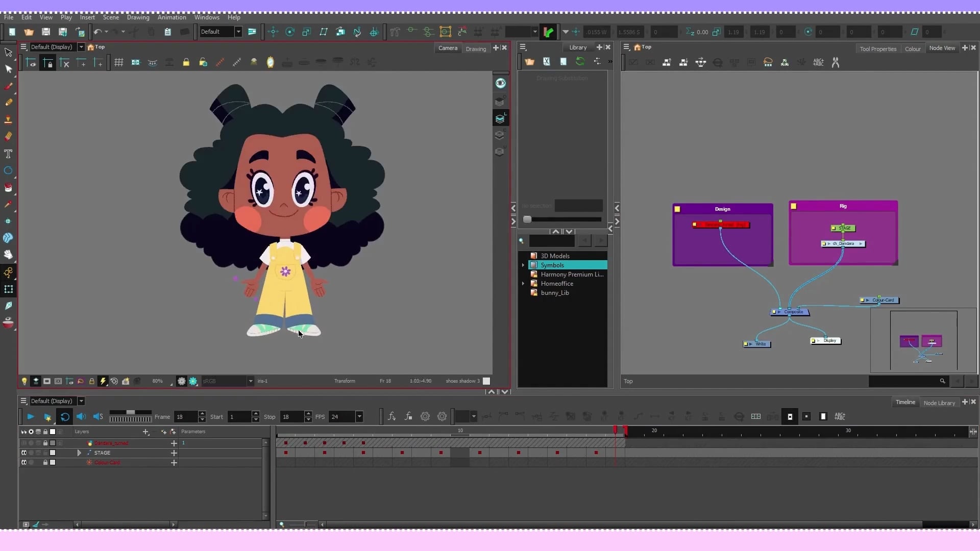Select the Brush tool in left toolbar

pos(8,86)
